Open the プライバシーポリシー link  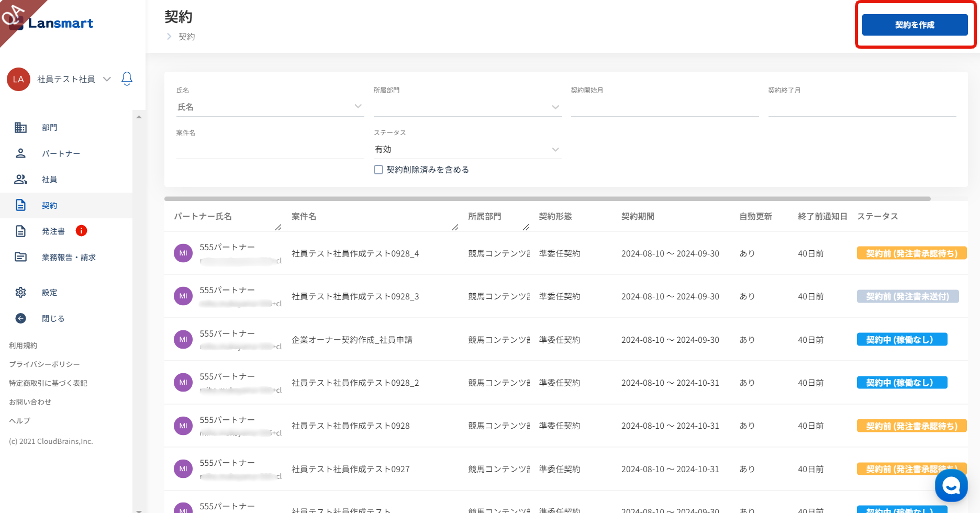44,364
